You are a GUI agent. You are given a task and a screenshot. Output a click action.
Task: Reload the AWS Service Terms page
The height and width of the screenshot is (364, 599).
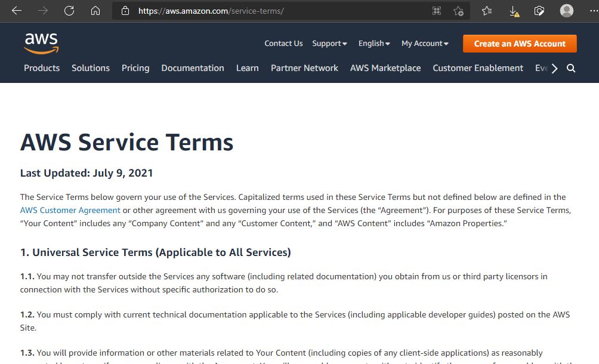tap(69, 11)
